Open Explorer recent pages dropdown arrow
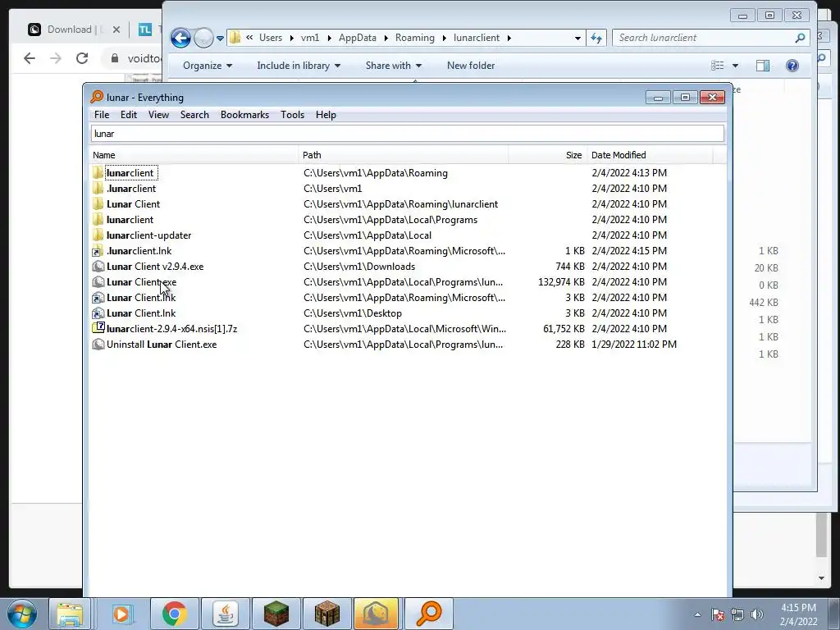 220,38
